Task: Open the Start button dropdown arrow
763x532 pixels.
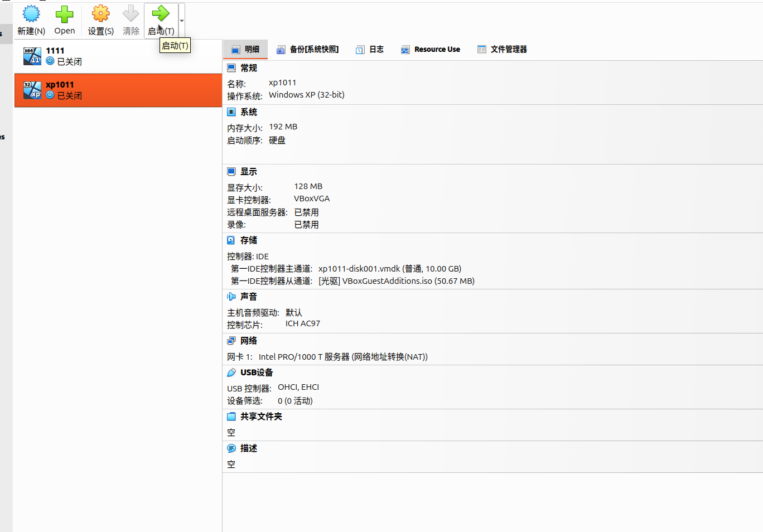Action: pos(182,21)
